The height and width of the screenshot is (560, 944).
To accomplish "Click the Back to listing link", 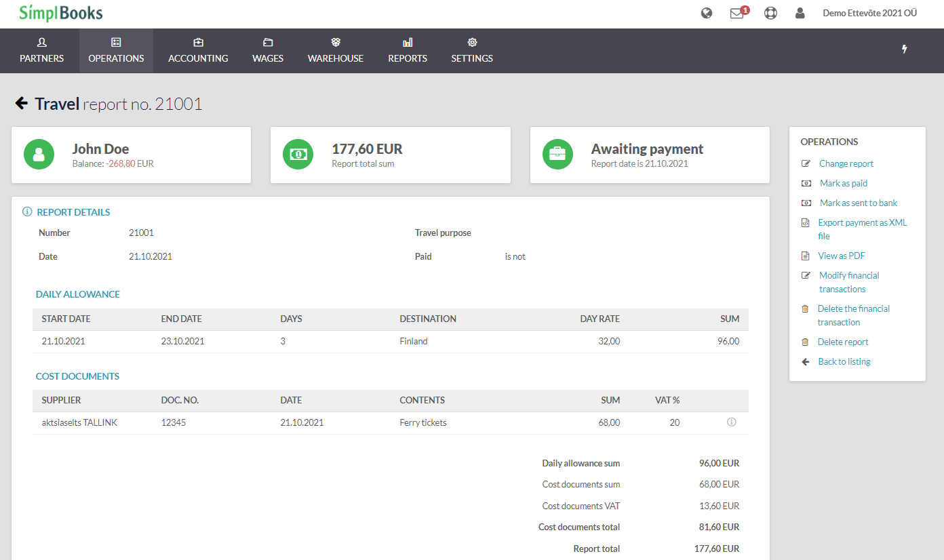I will [844, 361].
